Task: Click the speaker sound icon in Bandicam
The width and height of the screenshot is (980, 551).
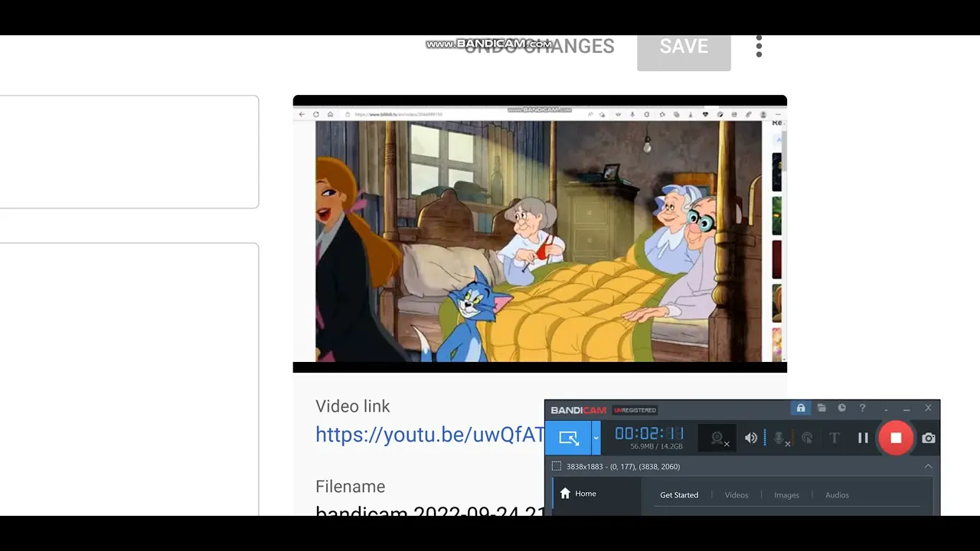Action: click(751, 438)
